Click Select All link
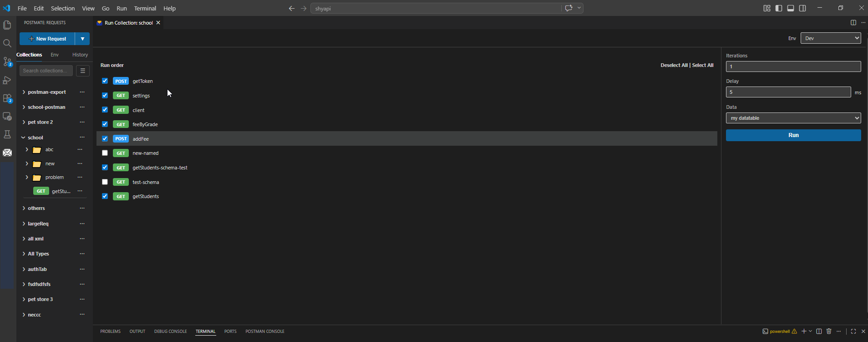The height and width of the screenshot is (342, 868). (x=703, y=65)
